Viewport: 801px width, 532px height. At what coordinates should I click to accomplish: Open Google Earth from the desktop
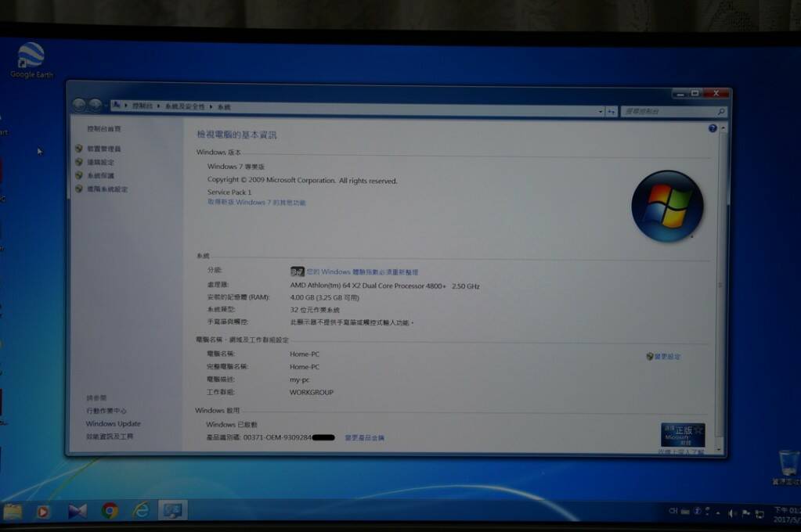(x=31, y=60)
